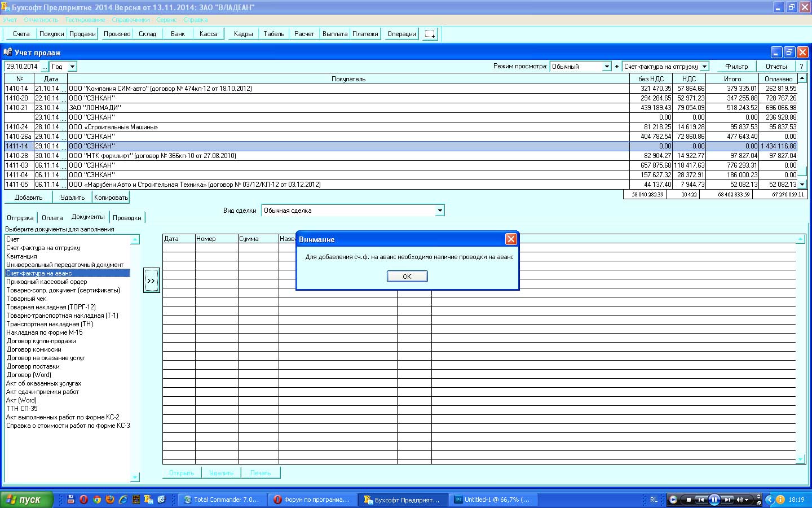Pause playback in media player toolbar
The image size is (812, 508).
714,500
